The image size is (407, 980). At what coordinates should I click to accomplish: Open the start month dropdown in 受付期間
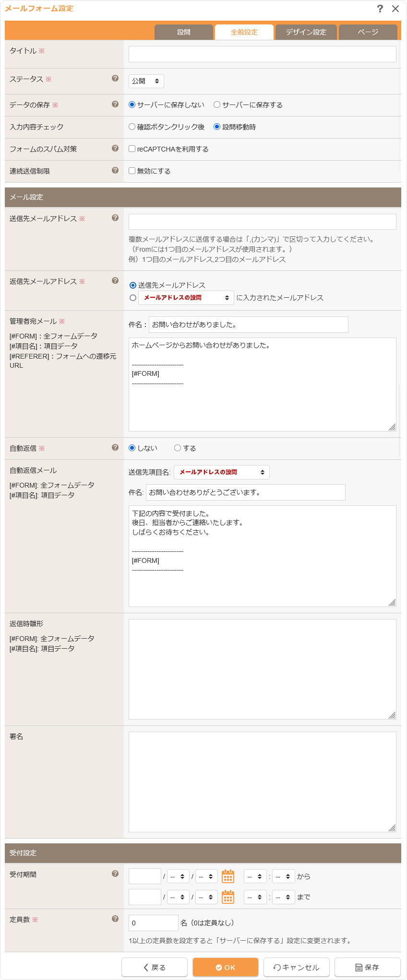pos(178,876)
